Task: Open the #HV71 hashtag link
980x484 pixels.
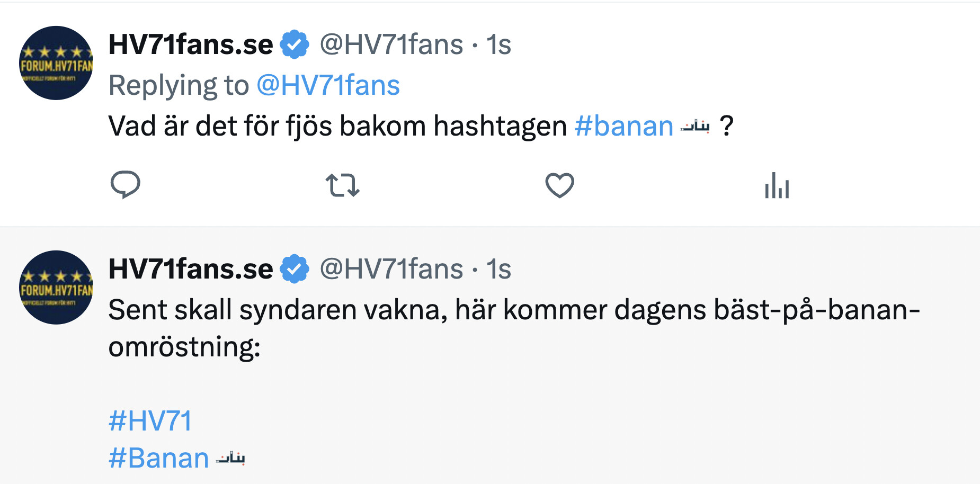Action: click(x=150, y=421)
